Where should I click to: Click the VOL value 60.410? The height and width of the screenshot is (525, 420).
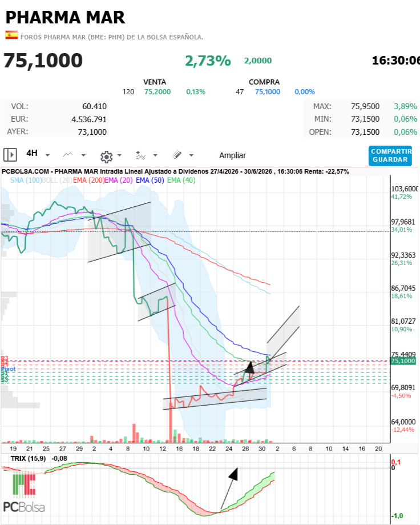[x=94, y=106]
